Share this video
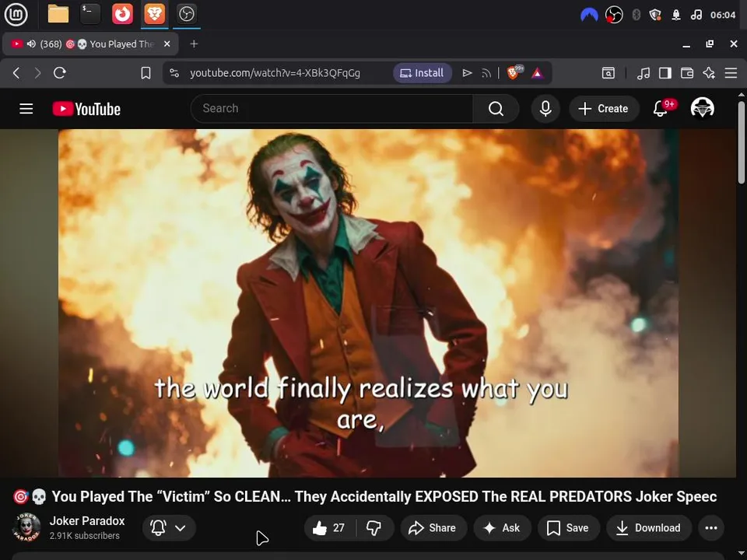The image size is (747, 560). pyautogui.click(x=433, y=527)
